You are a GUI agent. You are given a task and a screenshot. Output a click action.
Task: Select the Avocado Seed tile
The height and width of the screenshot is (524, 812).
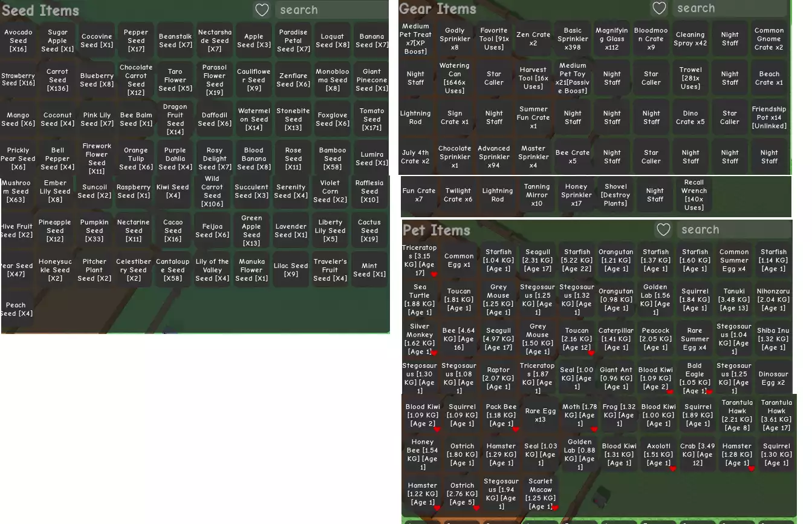(18, 41)
